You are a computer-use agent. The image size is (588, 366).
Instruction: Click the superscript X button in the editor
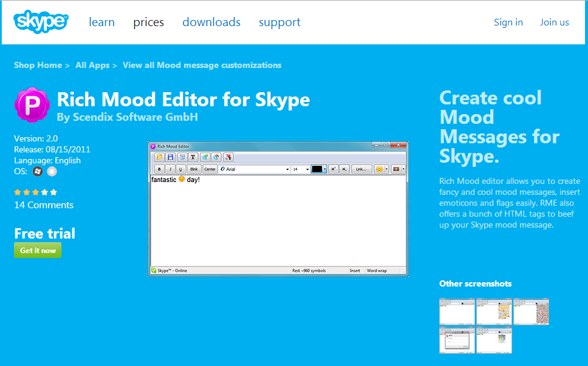pos(333,169)
